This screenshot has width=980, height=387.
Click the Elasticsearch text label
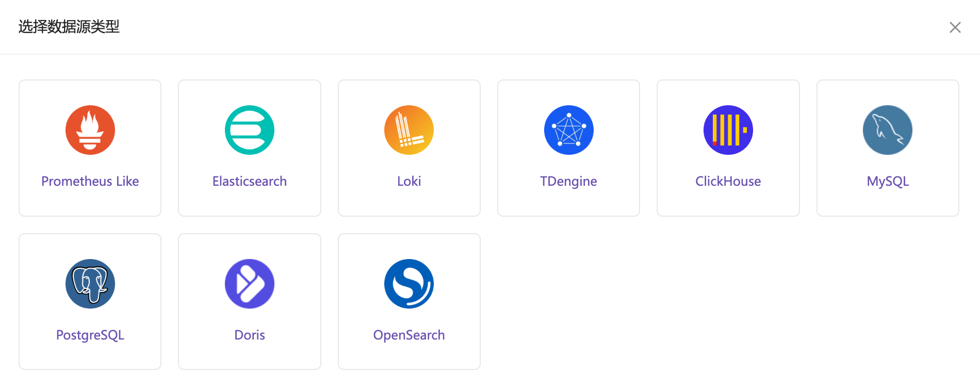(x=250, y=181)
